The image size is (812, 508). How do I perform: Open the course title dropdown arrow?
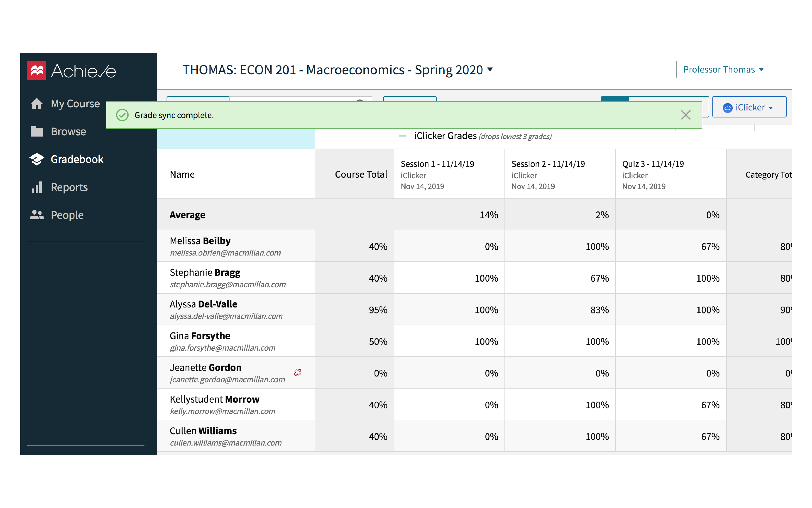[490, 69]
